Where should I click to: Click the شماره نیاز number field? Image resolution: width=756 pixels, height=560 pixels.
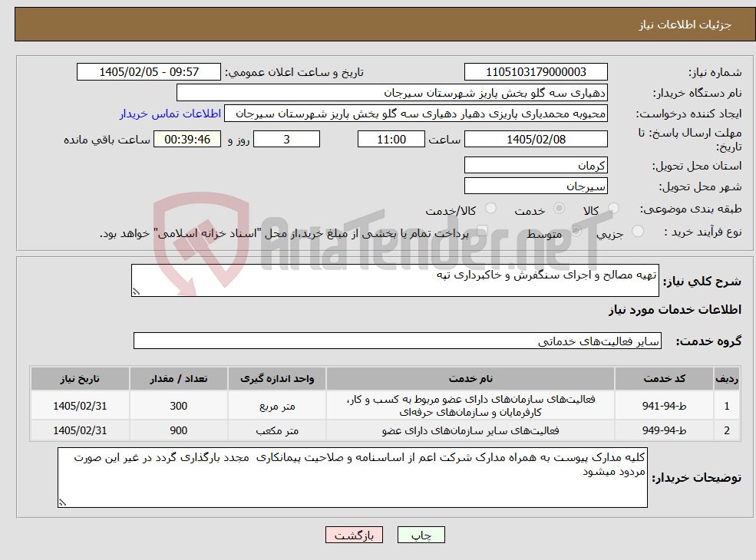coord(536,72)
